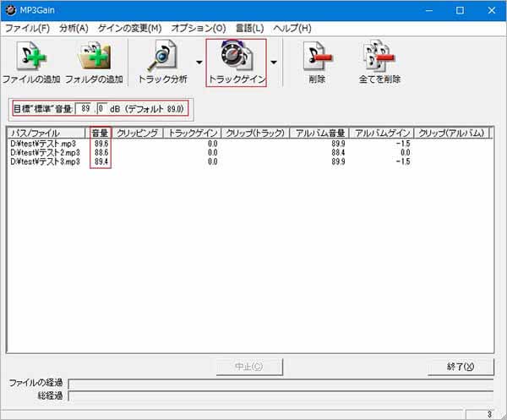This screenshot has width=507, height=420.
Task: Run トラック分析 track analysis
Action: coord(162,63)
